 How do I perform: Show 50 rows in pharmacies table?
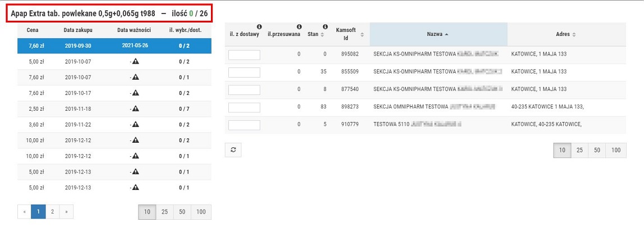pos(597,150)
